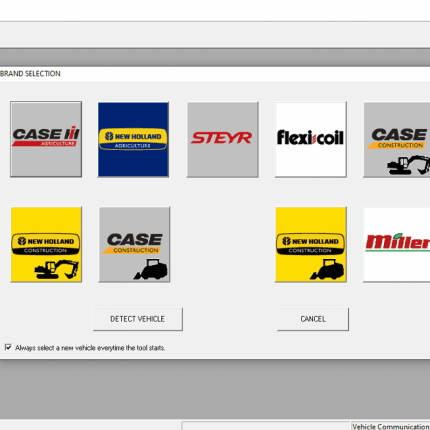Uncheck always select new vehicle checkbox
Viewport: 430px width, 430px height.
8,347
